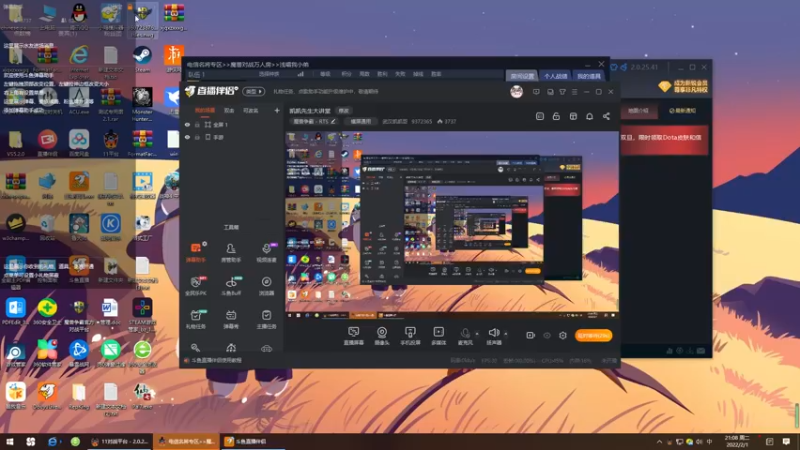The height and width of the screenshot is (450, 800).
Task: Click the 福屏通用 tag button
Action: 360,121
